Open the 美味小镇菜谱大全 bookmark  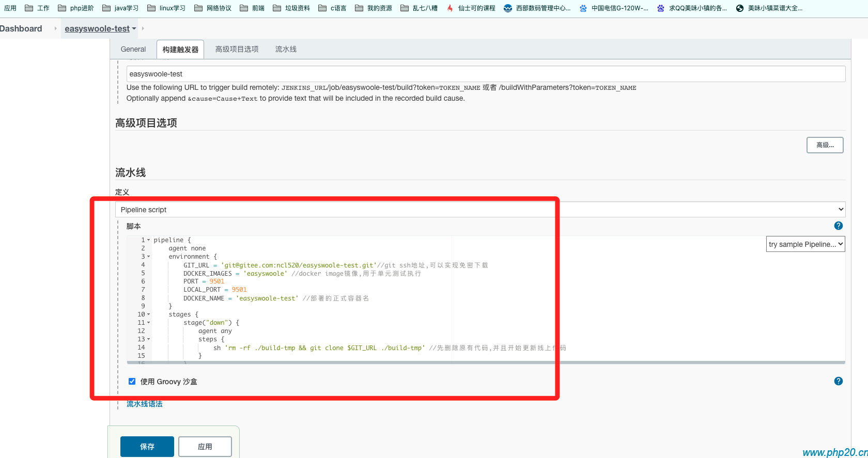pyautogui.click(x=769, y=8)
